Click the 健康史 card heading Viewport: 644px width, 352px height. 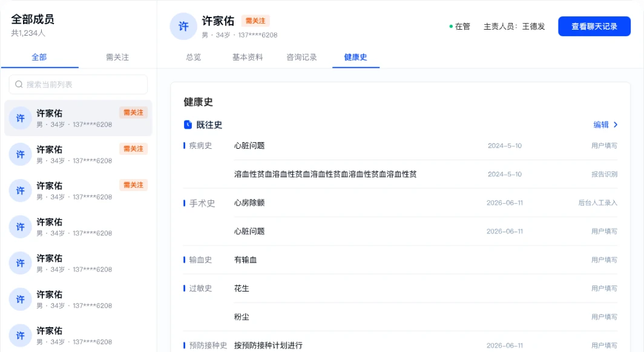199,102
